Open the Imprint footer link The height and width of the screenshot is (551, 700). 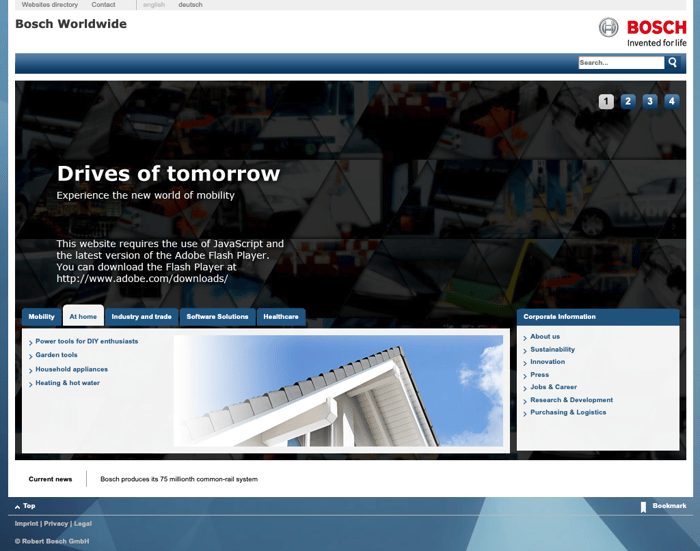pyautogui.click(x=26, y=524)
